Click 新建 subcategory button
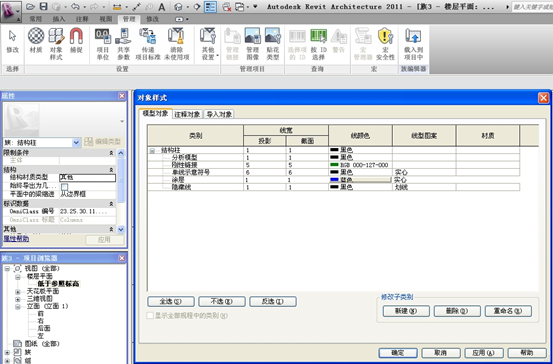The height and width of the screenshot is (364, 553). (406, 311)
